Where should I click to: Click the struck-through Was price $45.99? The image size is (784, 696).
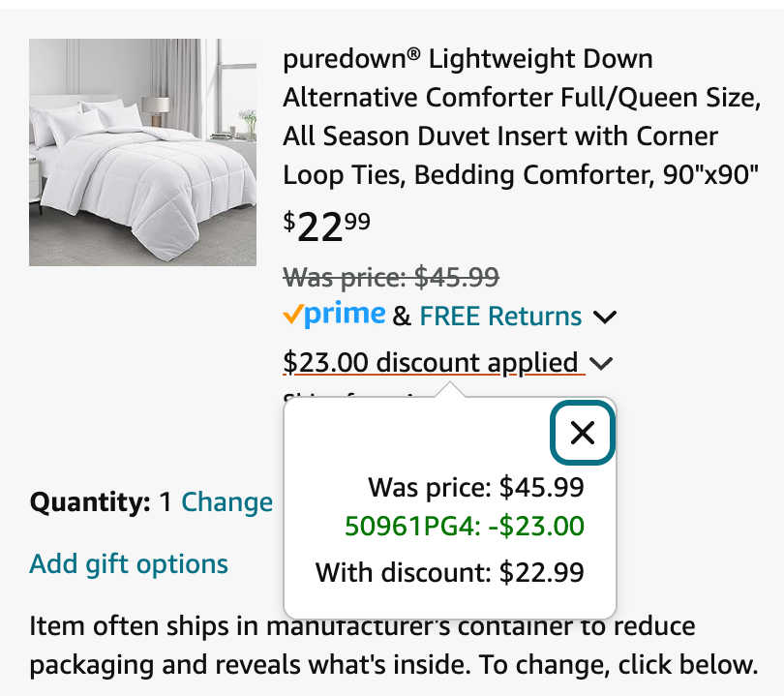click(391, 278)
